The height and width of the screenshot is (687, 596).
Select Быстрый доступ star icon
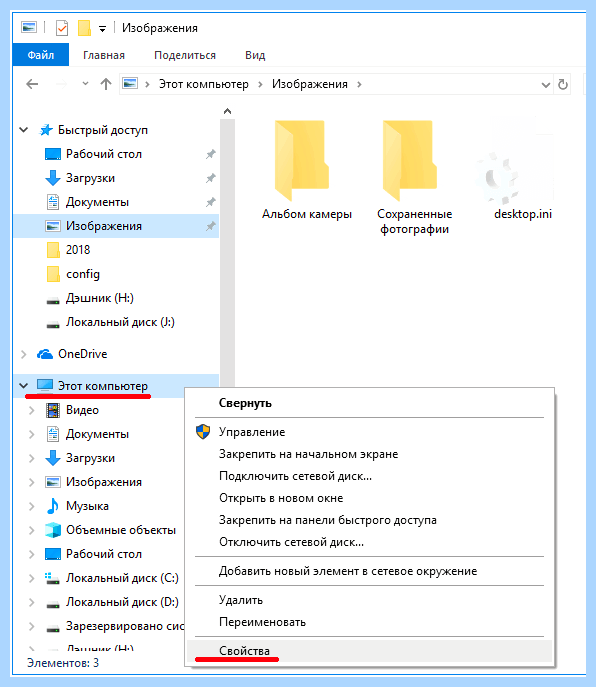click(x=46, y=130)
